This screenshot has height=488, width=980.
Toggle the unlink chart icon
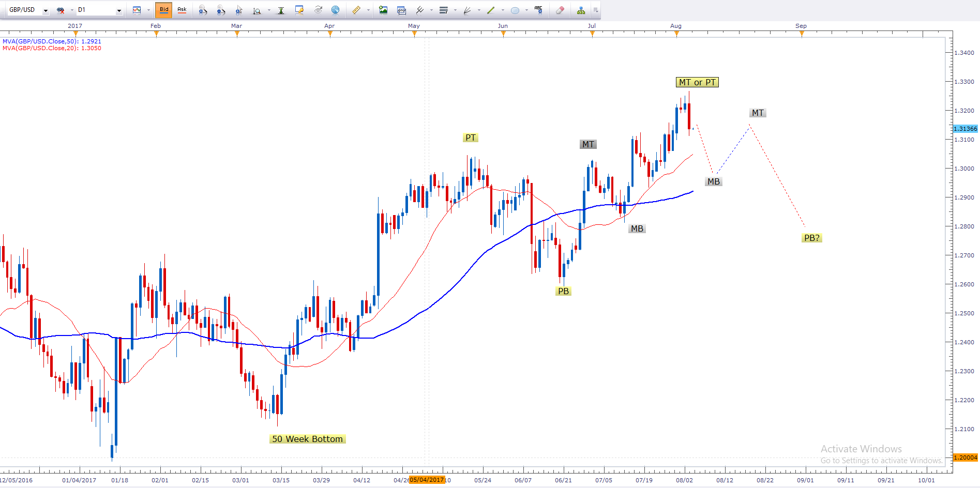pyautogui.click(x=61, y=10)
